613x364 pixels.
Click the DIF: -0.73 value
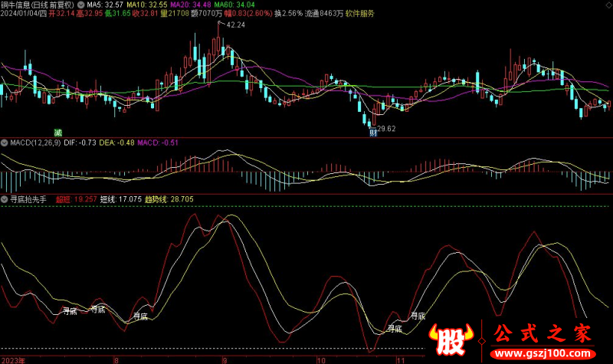click(80, 143)
